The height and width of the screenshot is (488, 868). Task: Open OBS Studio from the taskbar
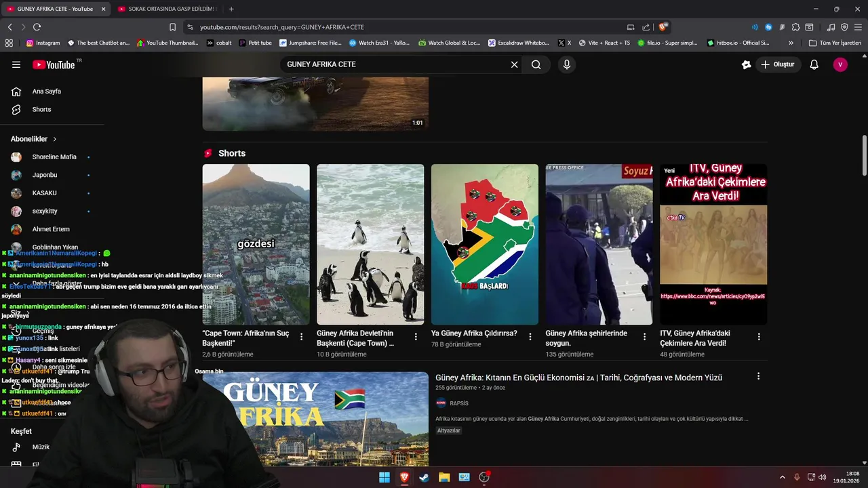coord(484,477)
